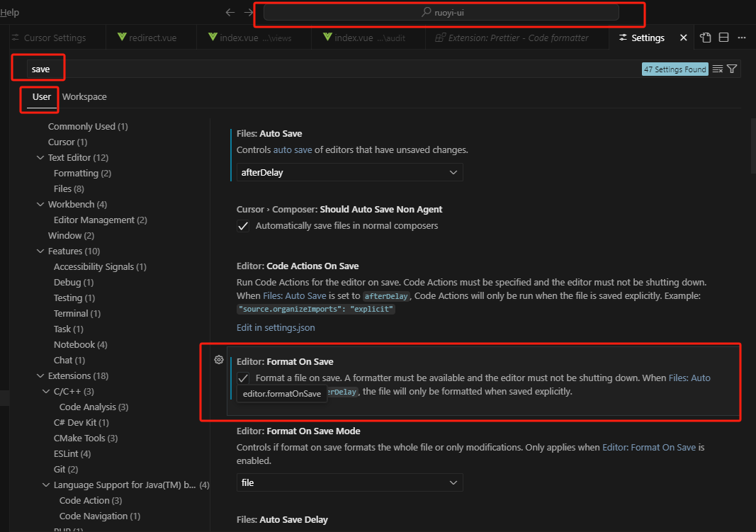The width and height of the screenshot is (756, 532).
Task: Select Accessibility Signals (1) category
Action: [100, 266]
